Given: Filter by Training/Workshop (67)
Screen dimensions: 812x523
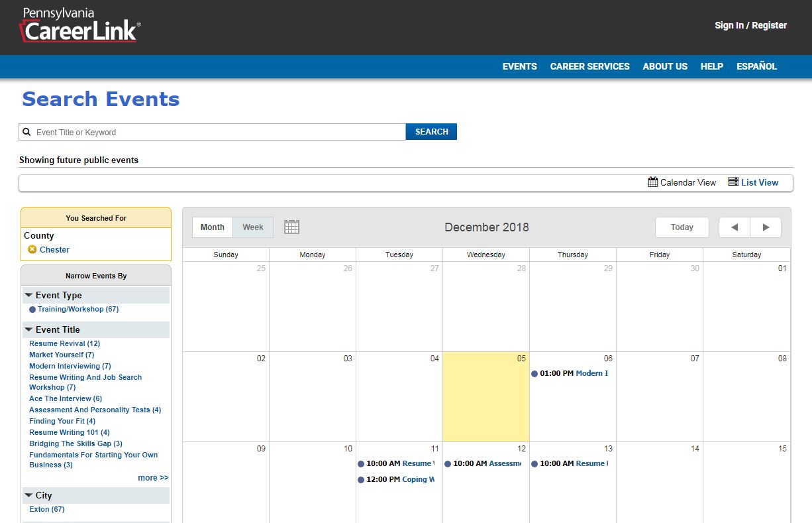Looking at the screenshot, I should pyautogui.click(x=78, y=310).
